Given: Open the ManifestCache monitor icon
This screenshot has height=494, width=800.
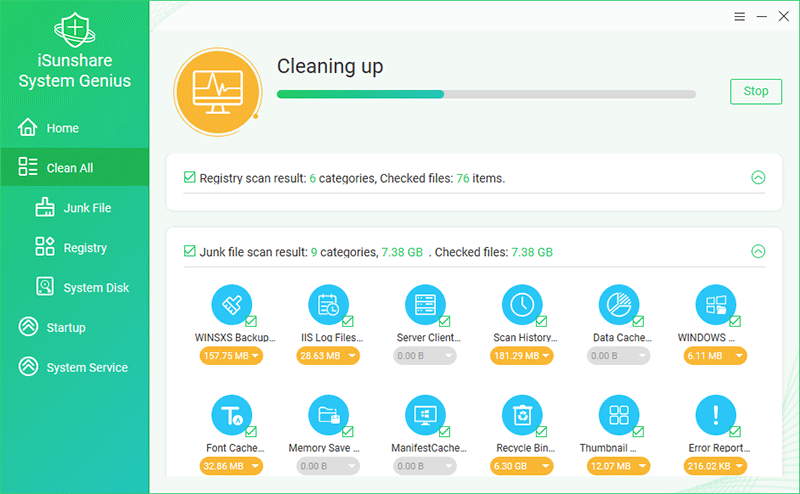Looking at the screenshot, I should click(x=425, y=415).
